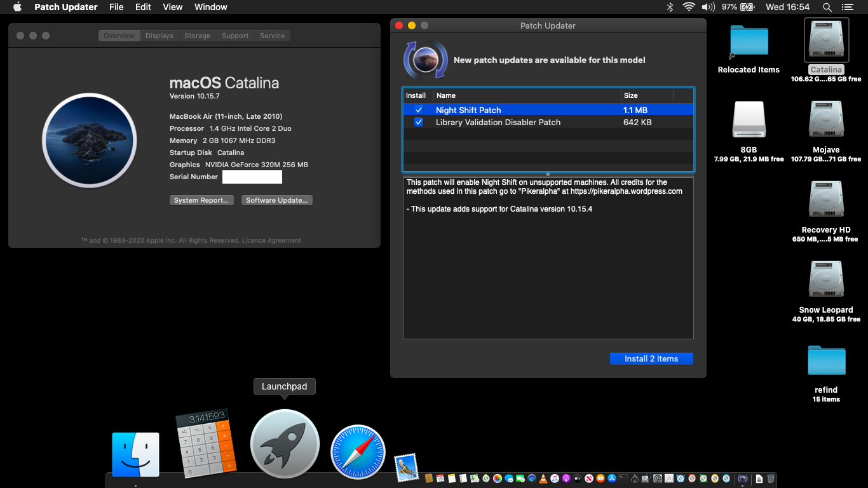Open Launchpad from the Dock
The height and width of the screenshot is (488, 868).
[x=285, y=444]
